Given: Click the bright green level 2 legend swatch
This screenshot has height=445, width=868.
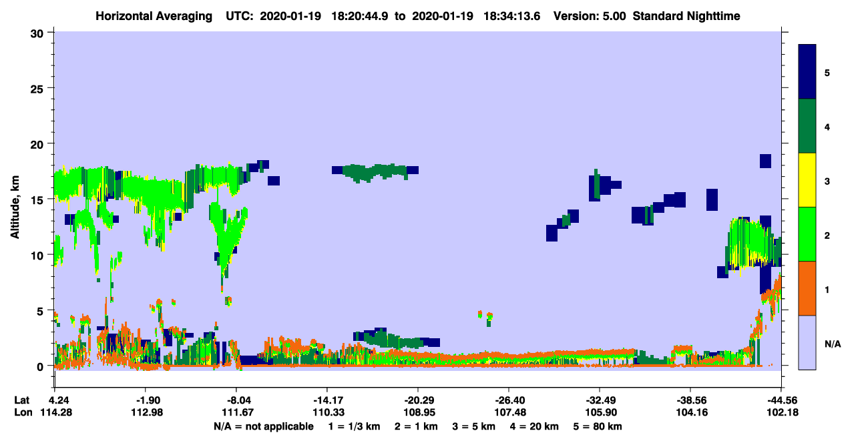Looking at the screenshot, I should tap(807, 234).
